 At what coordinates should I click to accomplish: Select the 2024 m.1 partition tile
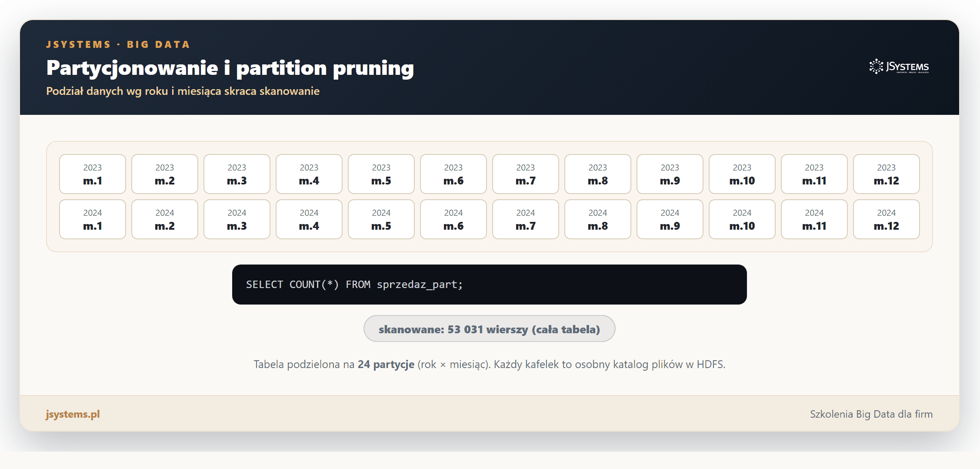pyautogui.click(x=93, y=219)
